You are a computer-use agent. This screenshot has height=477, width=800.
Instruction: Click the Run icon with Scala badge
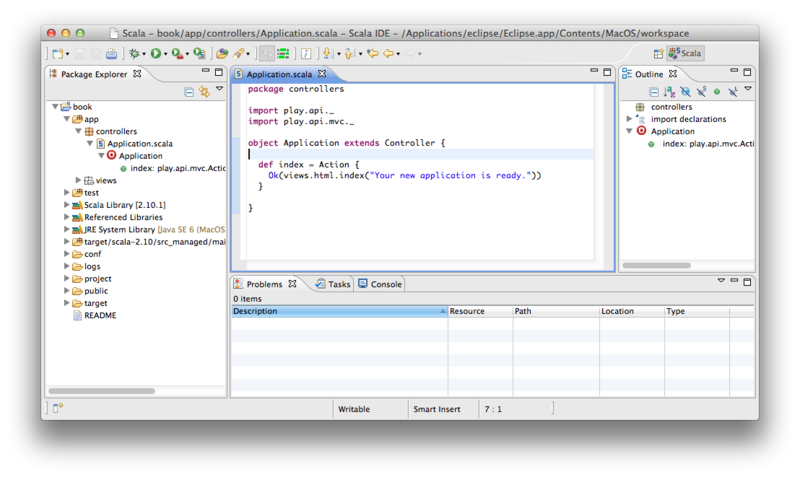tap(199, 54)
